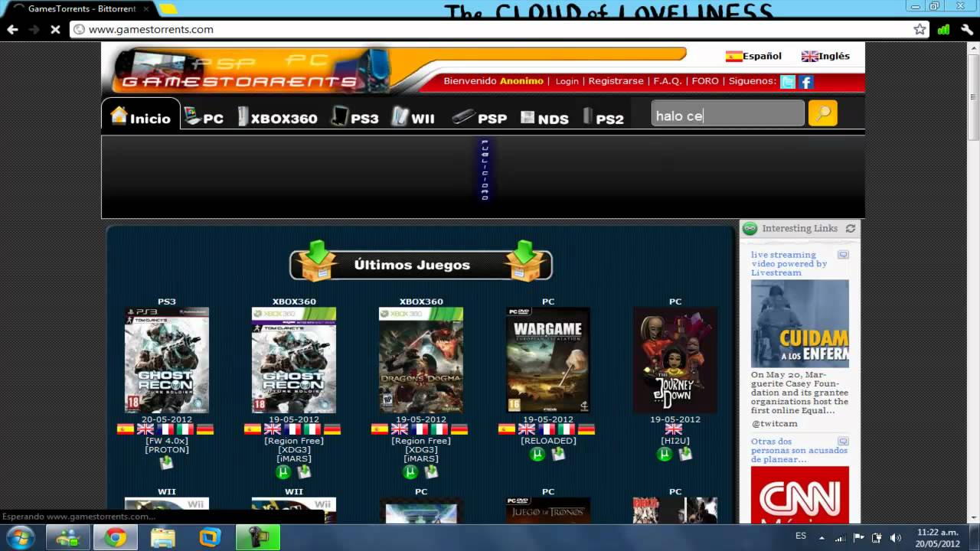980x551 pixels.
Task: Open Chrome from the taskbar
Action: click(x=116, y=538)
